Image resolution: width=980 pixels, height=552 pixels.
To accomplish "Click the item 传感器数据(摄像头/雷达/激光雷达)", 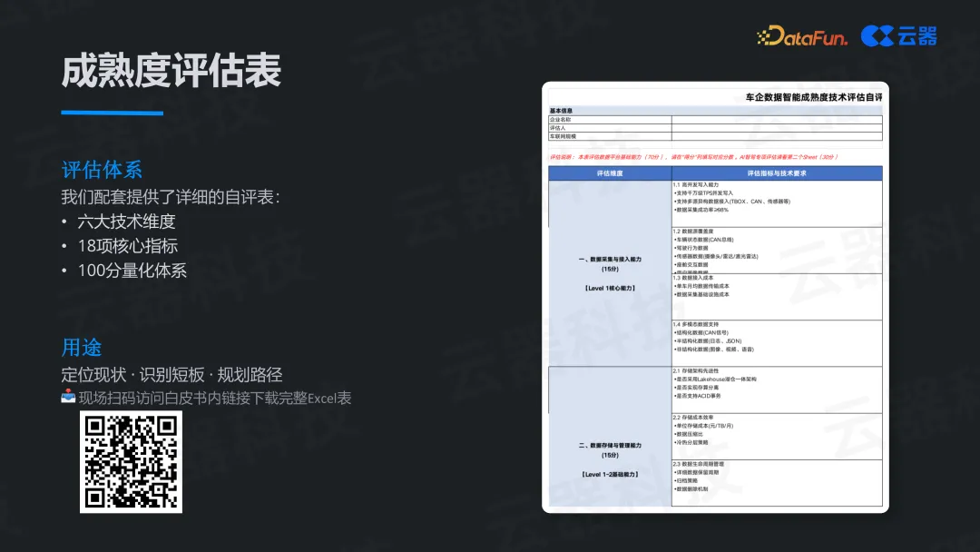I will [x=716, y=256].
